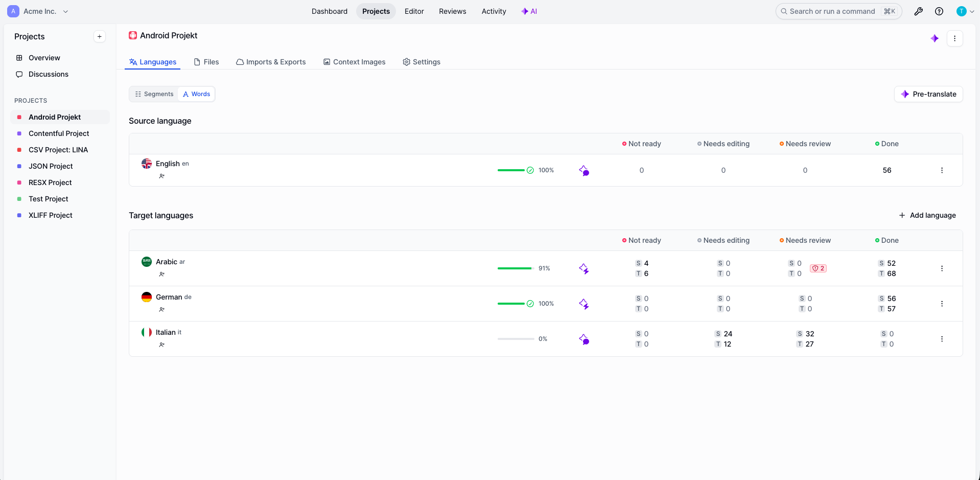Open the Italian language row
This screenshot has width=980, height=480.
[546, 339]
